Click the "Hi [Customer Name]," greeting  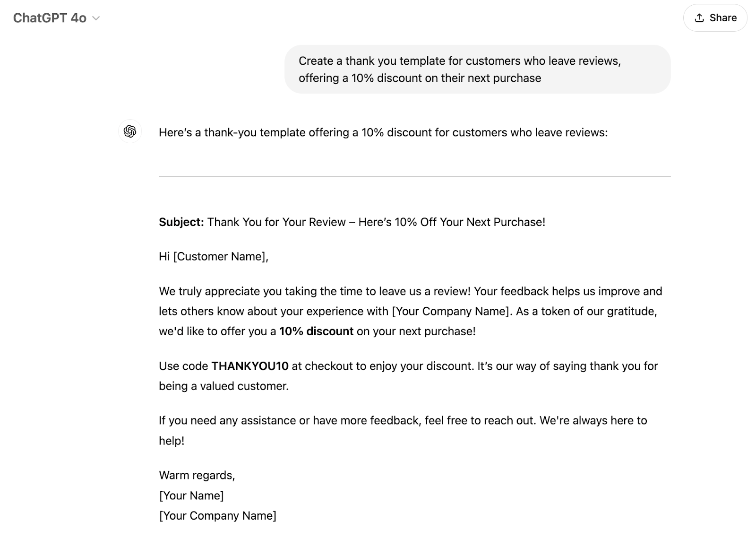click(x=214, y=257)
